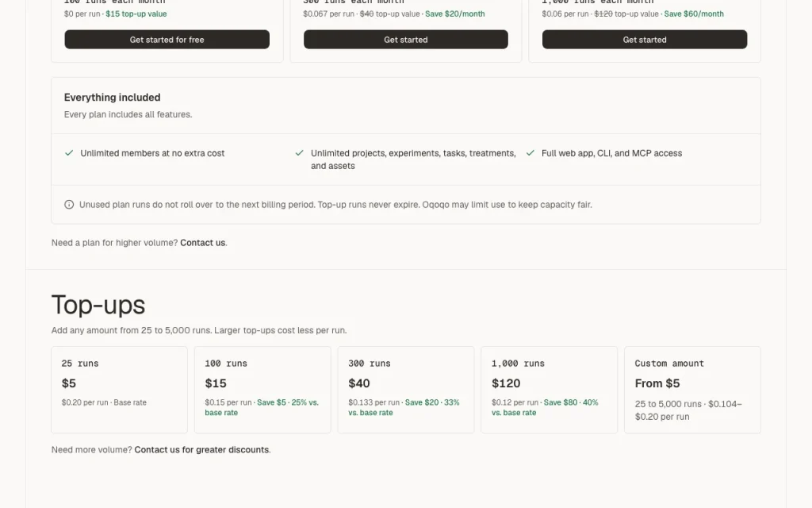Click checkmark icon beside 'Unlimited projects, experiments'

(299, 153)
